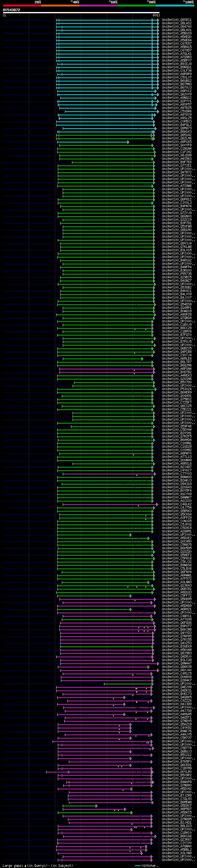Click the purple ~60% identity legend segment
Viewport: 197px width, 868px height.
coord(98,6)
